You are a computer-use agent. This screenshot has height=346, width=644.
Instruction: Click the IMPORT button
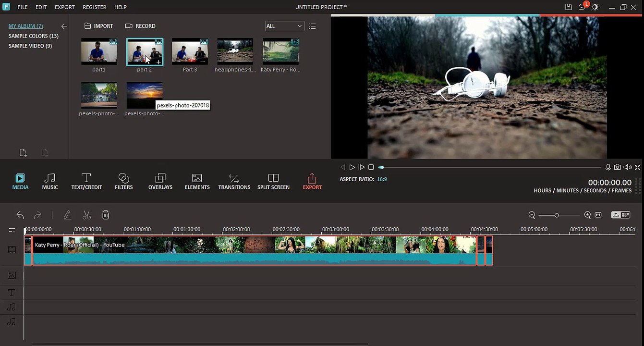(x=98, y=26)
